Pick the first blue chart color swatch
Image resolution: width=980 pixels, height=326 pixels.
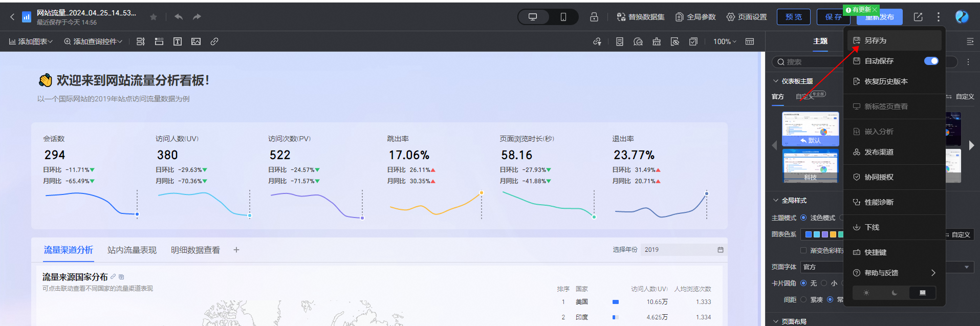pyautogui.click(x=809, y=234)
